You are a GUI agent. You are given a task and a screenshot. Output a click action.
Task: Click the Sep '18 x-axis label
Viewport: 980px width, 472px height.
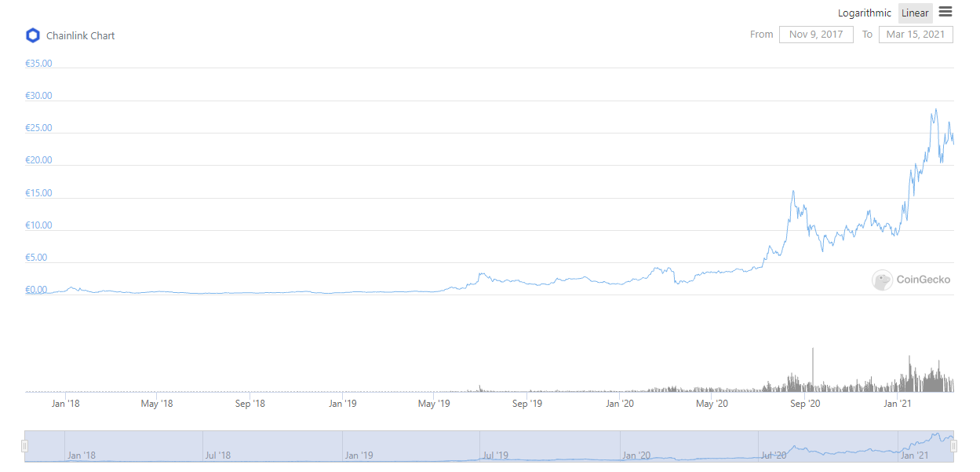click(250, 404)
